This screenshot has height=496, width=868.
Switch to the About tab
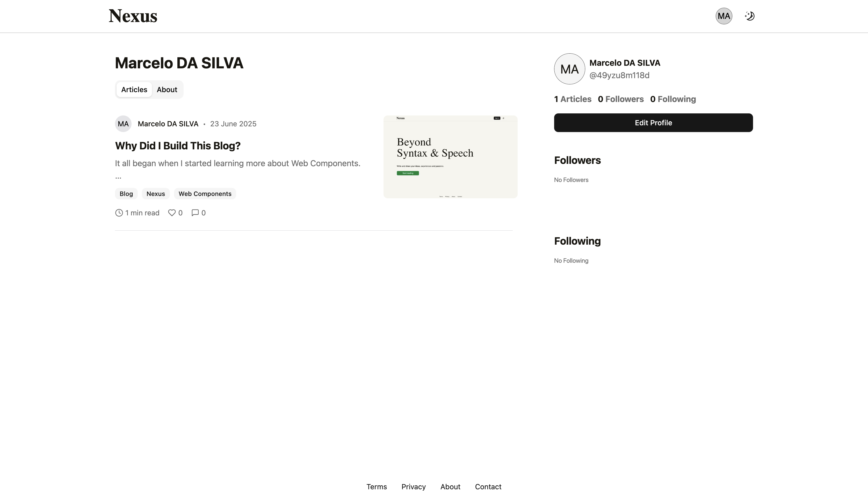pos(167,90)
